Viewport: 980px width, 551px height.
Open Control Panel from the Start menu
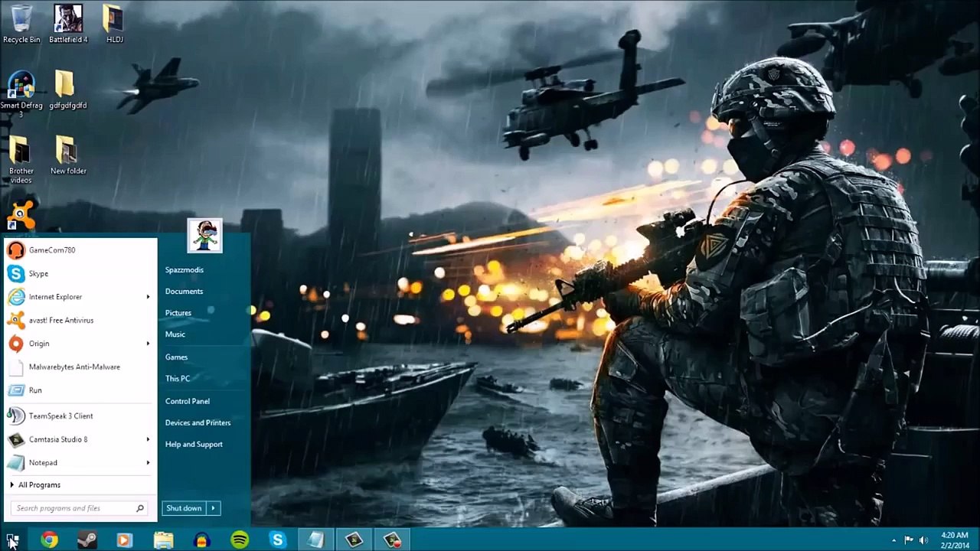tap(188, 401)
